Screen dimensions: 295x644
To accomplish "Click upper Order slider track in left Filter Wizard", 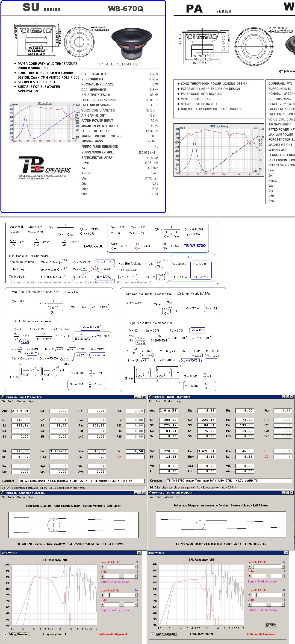I will point(119,576).
